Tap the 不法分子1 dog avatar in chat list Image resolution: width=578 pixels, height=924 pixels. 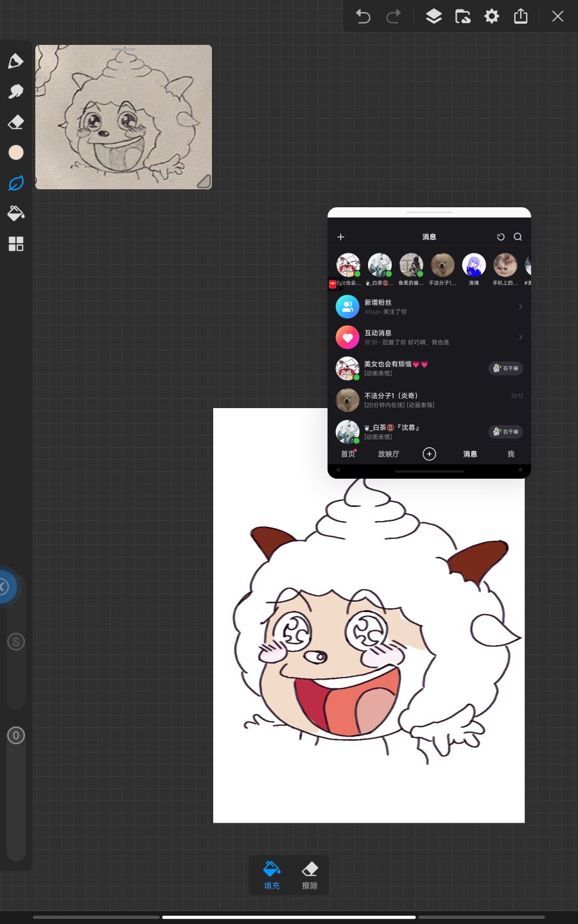pyautogui.click(x=347, y=400)
